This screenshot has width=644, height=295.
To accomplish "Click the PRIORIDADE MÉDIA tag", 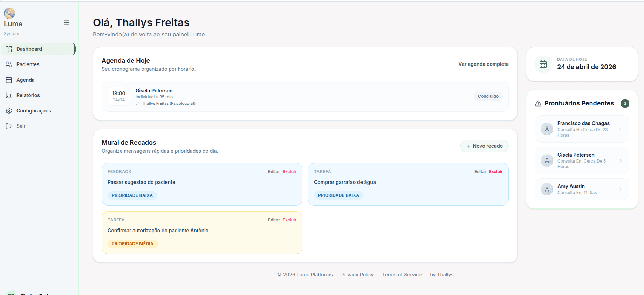I will 132,244.
